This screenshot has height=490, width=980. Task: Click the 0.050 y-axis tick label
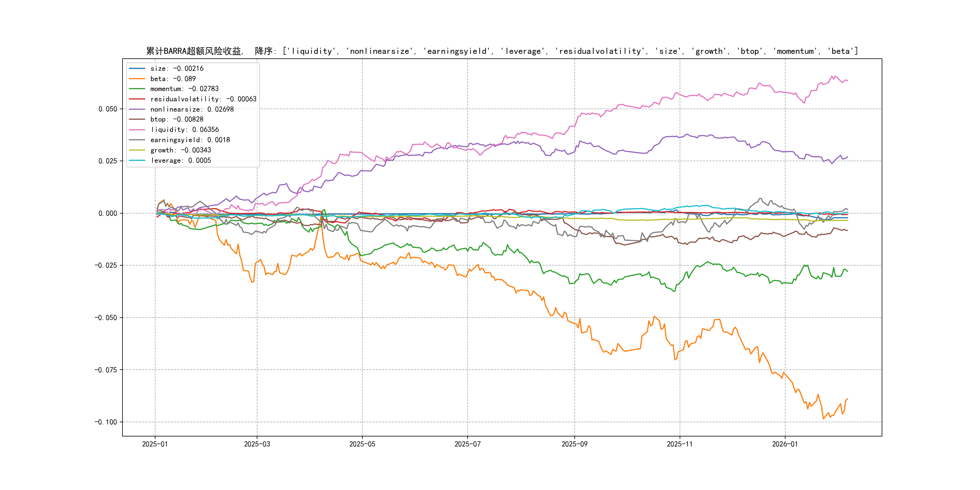108,109
